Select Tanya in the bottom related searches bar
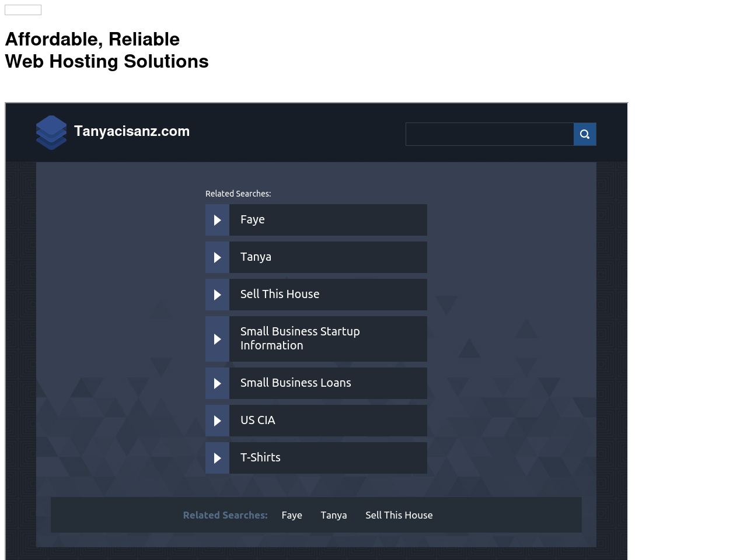This screenshot has height=560, width=747. click(334, 515)
